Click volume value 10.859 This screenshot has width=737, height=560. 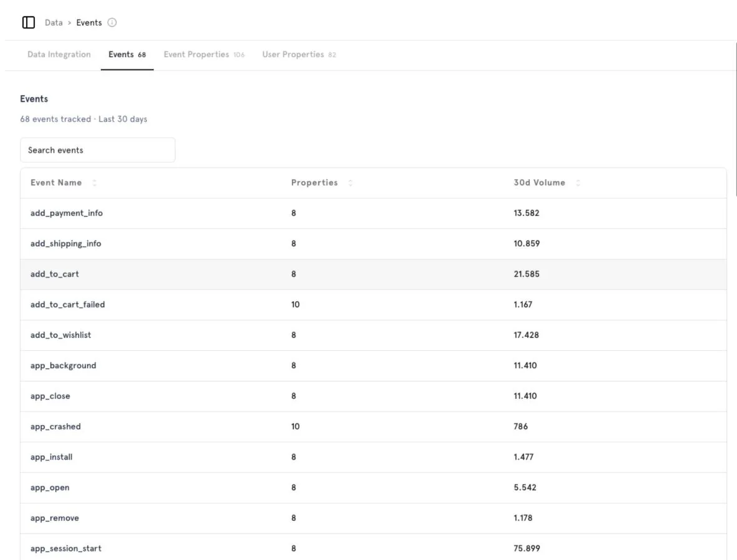[x=527, y=244]
